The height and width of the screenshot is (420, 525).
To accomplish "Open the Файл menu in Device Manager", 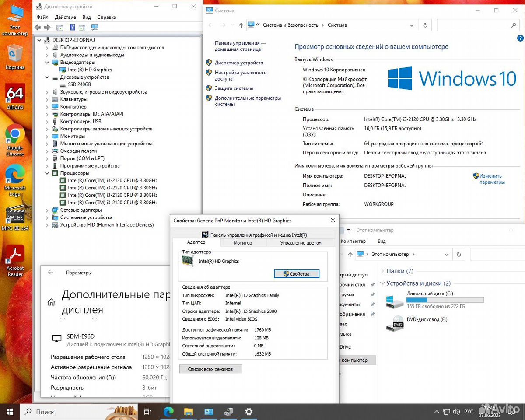I will pyautogui.click(x=42, y=17).
